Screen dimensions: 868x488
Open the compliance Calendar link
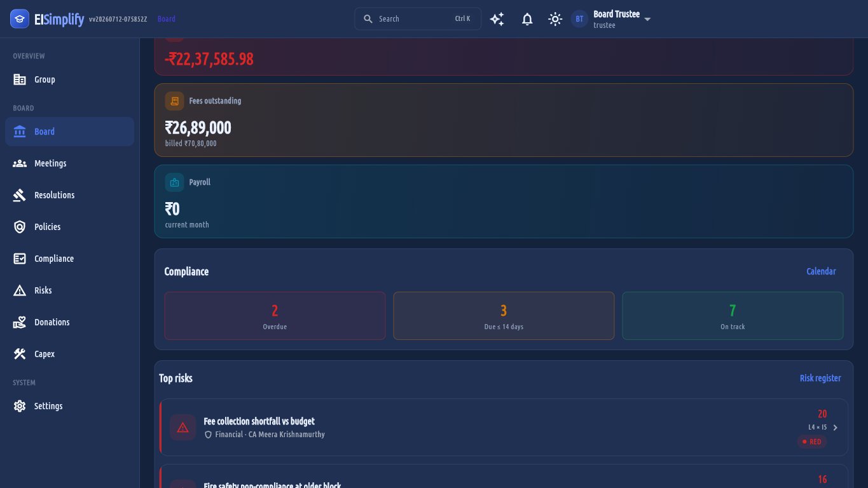(x=821, y=271)
